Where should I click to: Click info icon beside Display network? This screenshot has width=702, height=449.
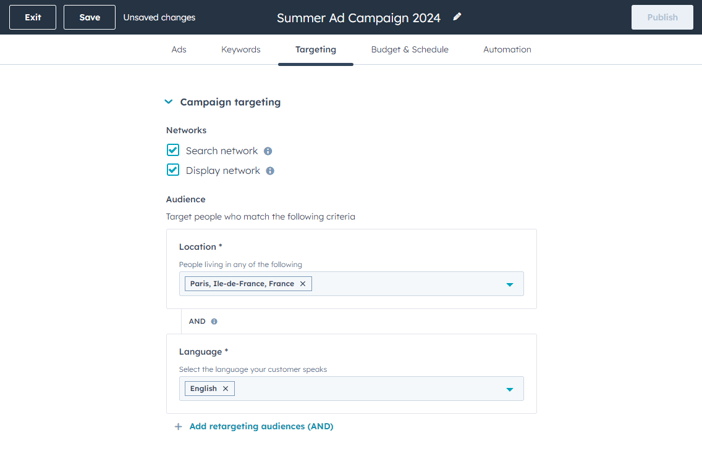tap(270, 171)
